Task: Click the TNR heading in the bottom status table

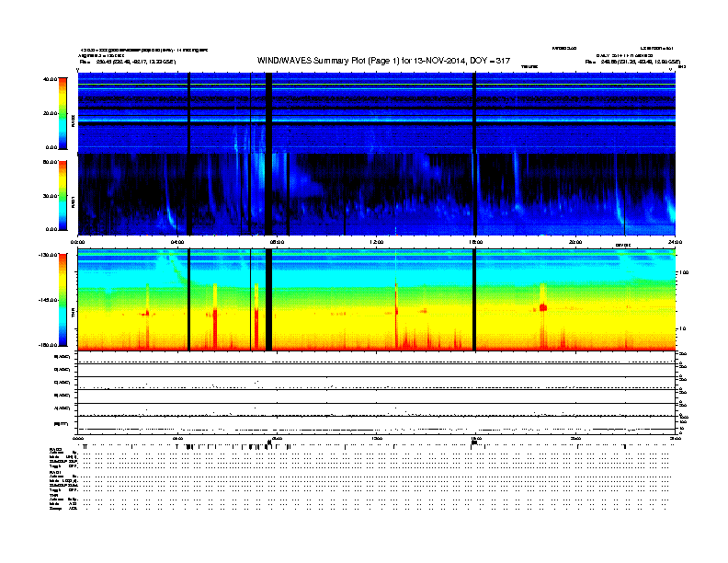Action: point(54,495)
